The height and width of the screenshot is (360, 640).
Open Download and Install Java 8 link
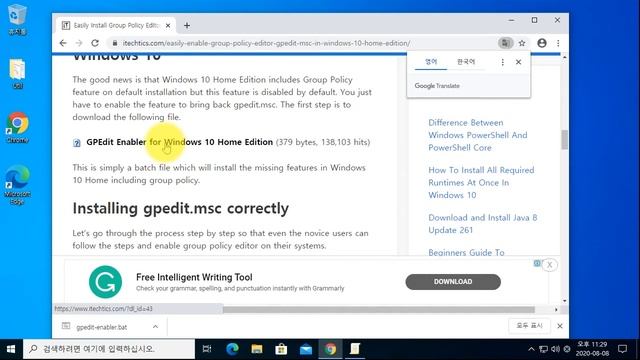pos(482,224)
